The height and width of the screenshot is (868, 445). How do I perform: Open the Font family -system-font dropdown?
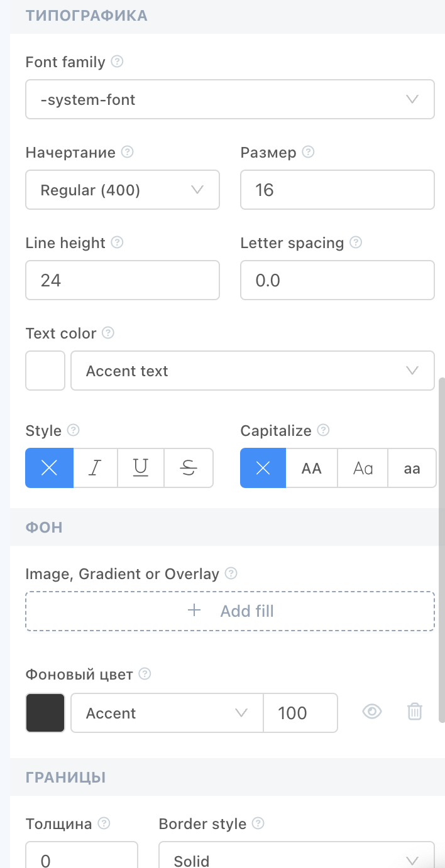tap(230, 99)
